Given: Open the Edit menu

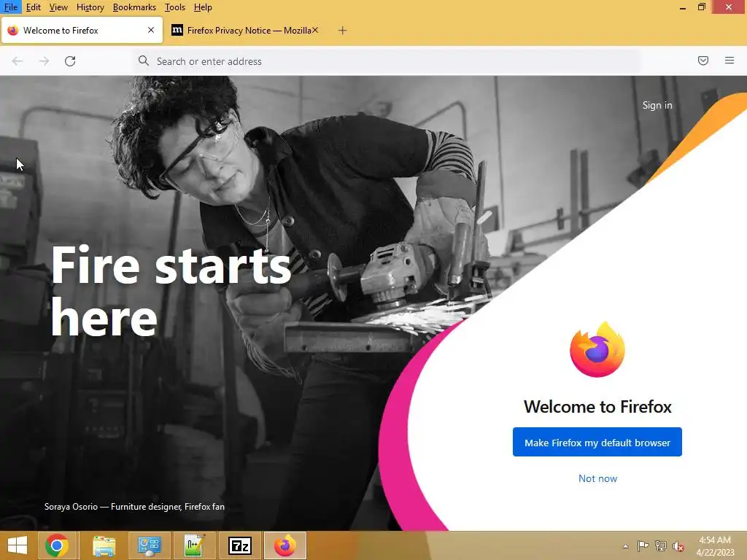Looking at the screenshot, I should [x=34, y=7].
